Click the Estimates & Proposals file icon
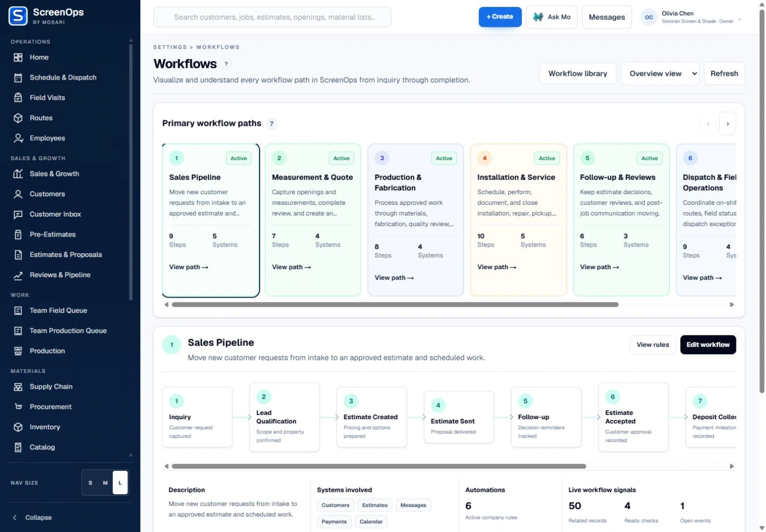 pyautogui.click(x=18, y=255)
